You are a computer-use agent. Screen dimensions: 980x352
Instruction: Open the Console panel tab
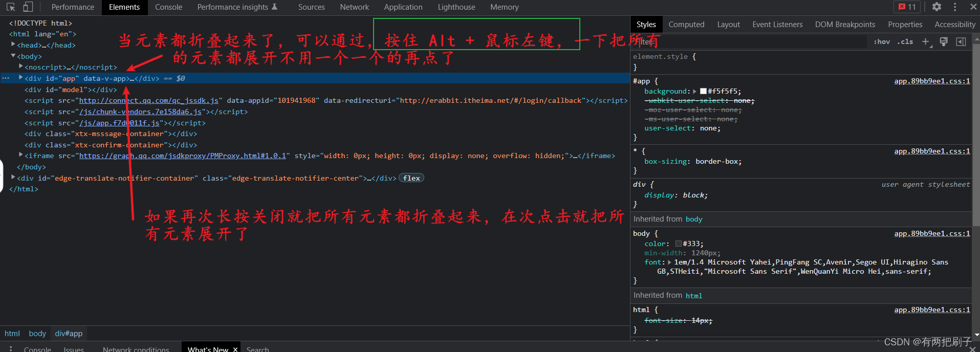(x=168, y=7)
